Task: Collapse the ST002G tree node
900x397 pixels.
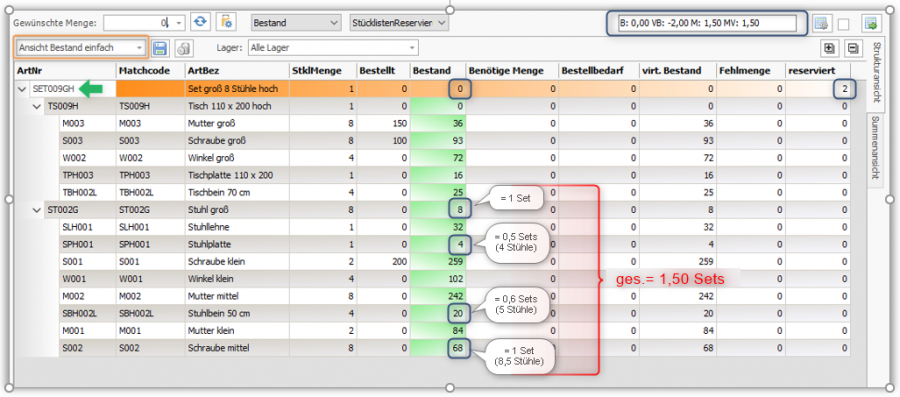Action: [36, 210]
